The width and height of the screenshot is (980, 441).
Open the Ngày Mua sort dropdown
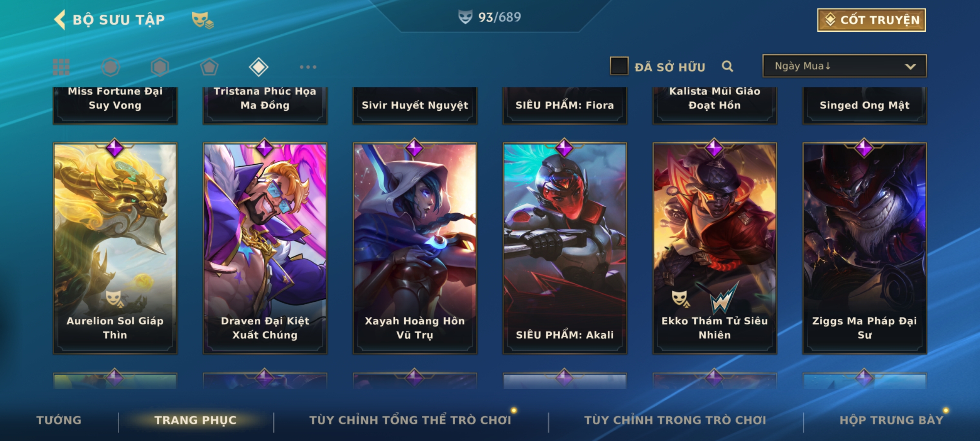[844, 66]
